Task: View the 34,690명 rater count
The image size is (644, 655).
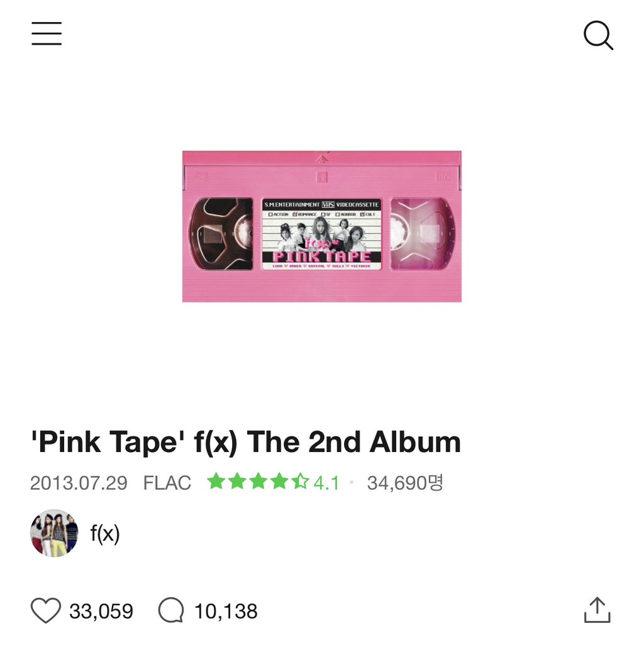Action: (x=405, y=483)
